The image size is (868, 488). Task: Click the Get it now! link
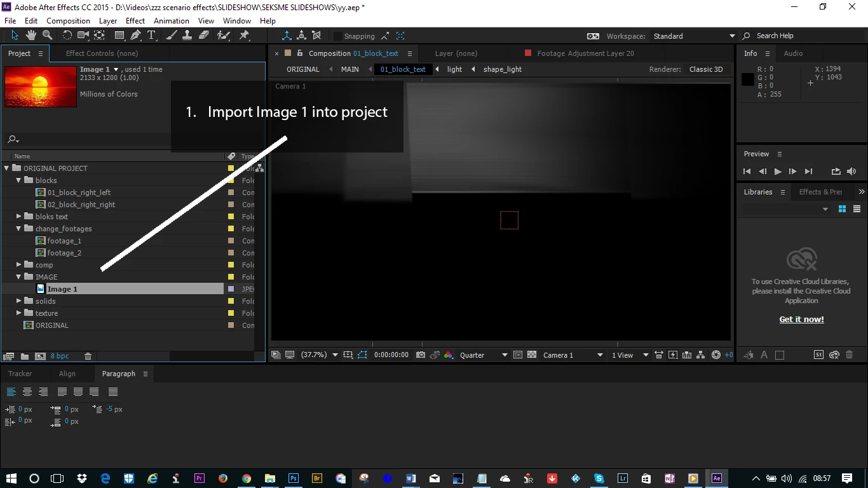(801, 320)
